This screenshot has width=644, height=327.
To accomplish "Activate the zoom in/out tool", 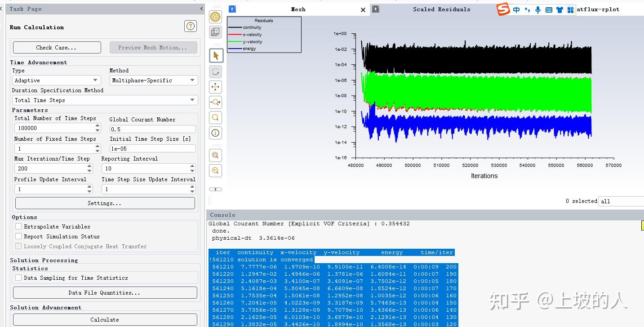I will pyautogui.click(x=215, y=102).
